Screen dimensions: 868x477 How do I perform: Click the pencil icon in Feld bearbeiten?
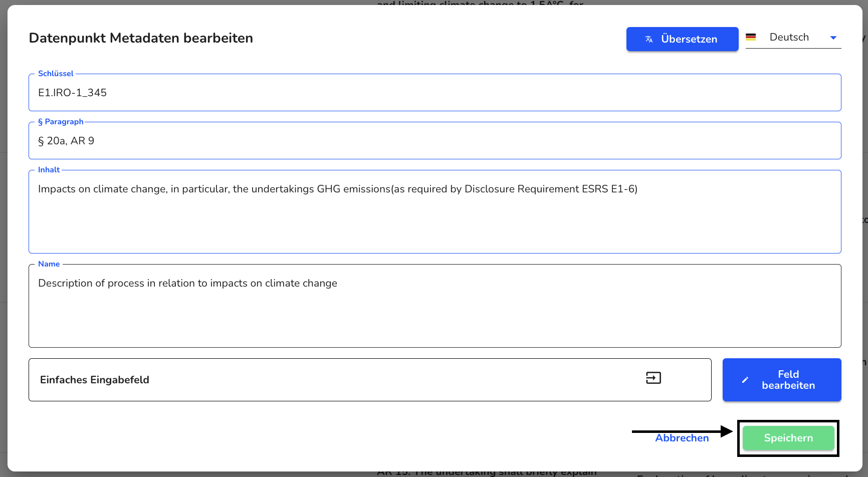click(745, 380)
